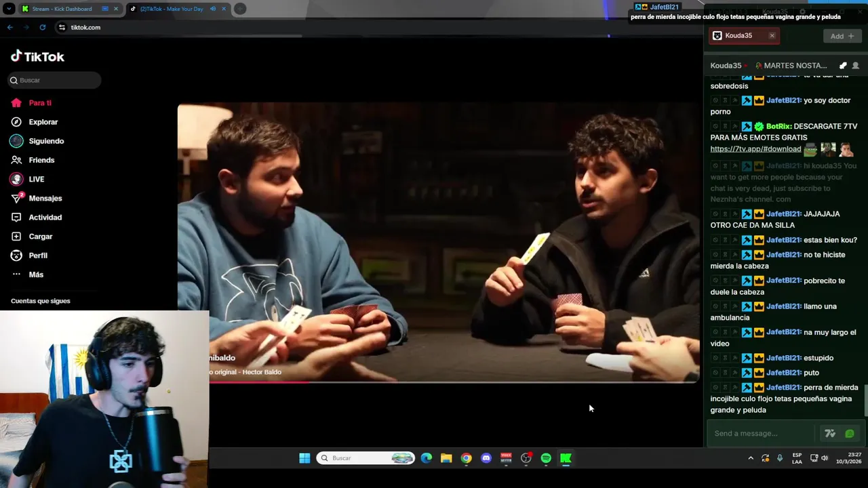This screenshot has width=868, height=488.
Task: Reload the tiktok.com page
Action: [43, 27]
